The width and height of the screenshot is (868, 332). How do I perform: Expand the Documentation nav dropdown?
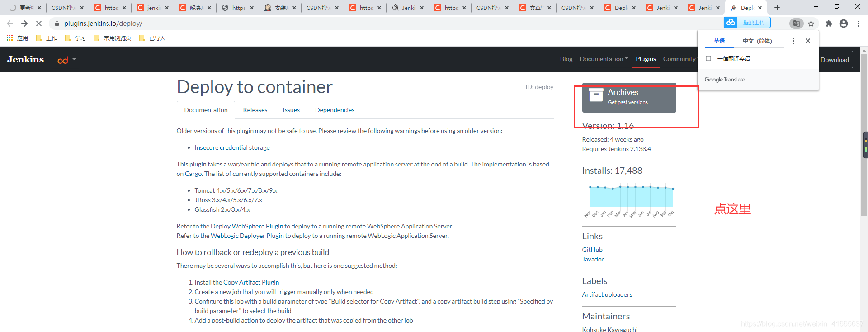[604, 59]
